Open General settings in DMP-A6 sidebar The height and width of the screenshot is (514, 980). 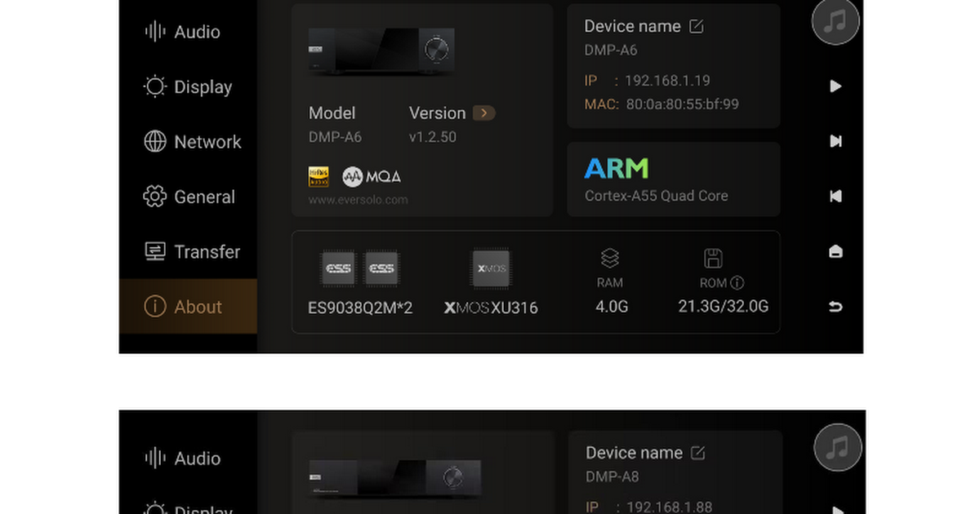(x=188, y=197)
